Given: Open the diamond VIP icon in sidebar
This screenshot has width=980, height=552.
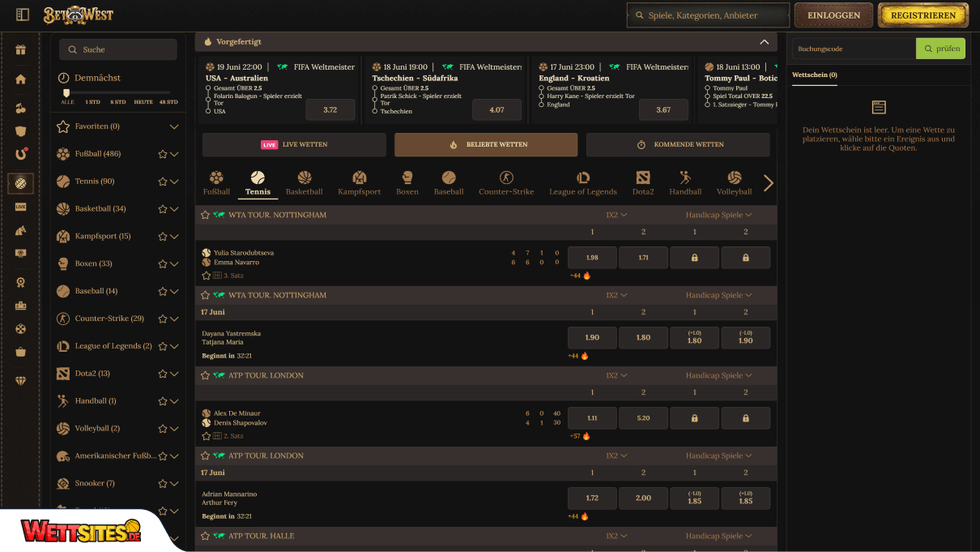Looking at the screenshot, I should click(21, 379).
